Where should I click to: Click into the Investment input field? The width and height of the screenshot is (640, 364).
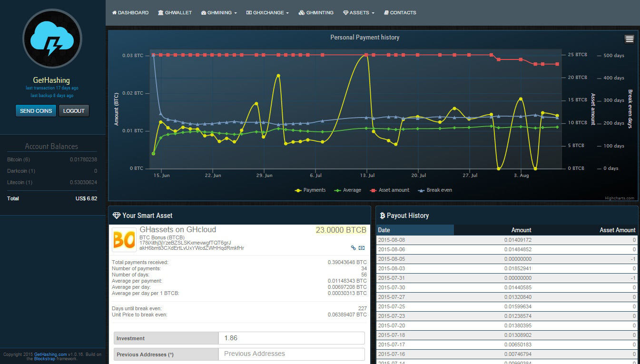[291, 338]
